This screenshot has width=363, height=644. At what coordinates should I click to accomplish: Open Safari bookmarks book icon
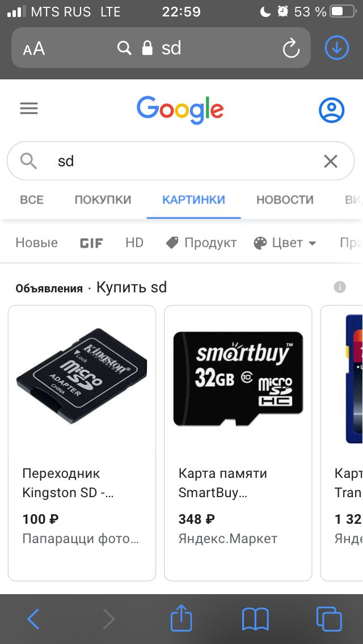point(255,619)
